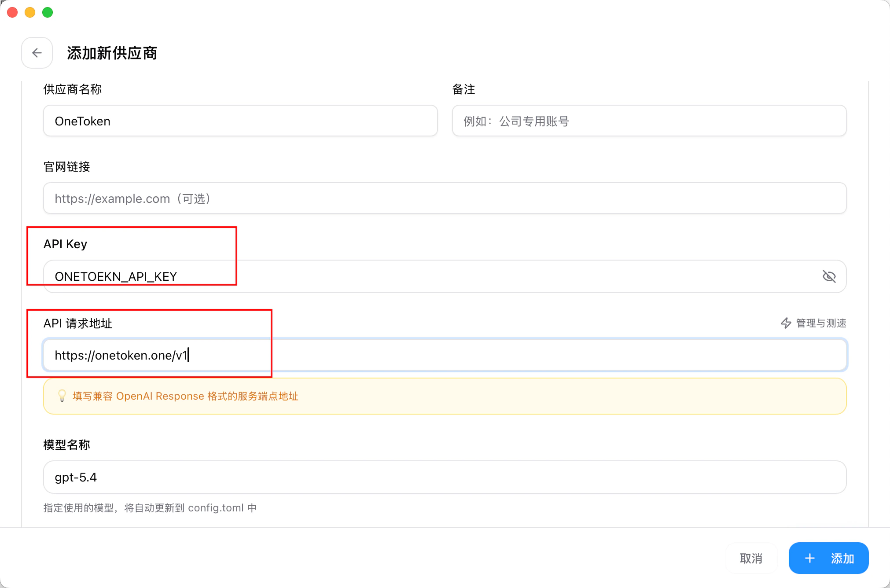Open 管理与测速 link
890x588 pixels.
(x=820, y=323)
